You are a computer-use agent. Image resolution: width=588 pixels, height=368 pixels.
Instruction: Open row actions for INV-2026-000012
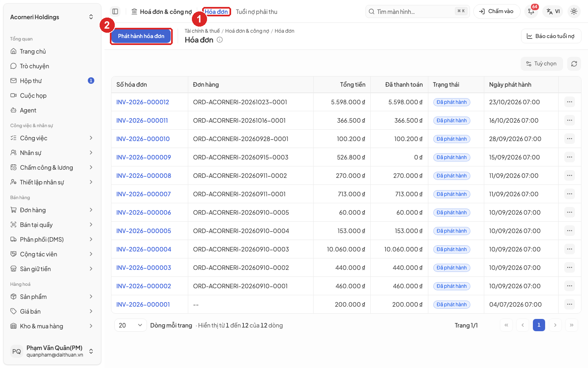570,102
